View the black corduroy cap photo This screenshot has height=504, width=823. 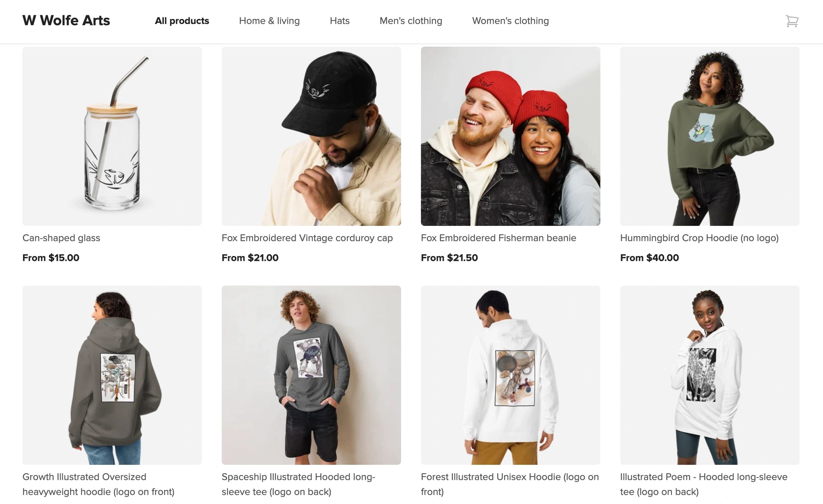click(311, 136)
